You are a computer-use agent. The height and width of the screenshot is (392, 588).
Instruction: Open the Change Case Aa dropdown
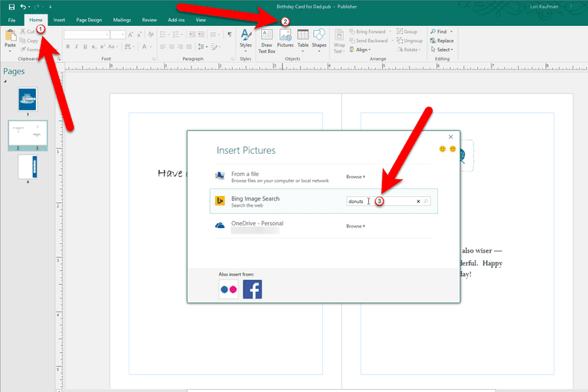(x=113, y=47)
